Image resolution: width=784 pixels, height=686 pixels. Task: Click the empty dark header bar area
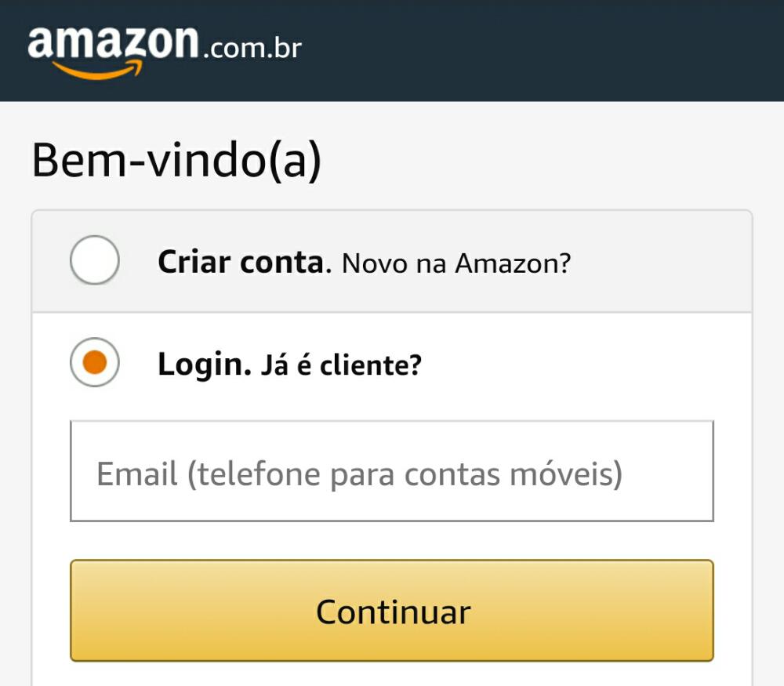tap(549, 49)
